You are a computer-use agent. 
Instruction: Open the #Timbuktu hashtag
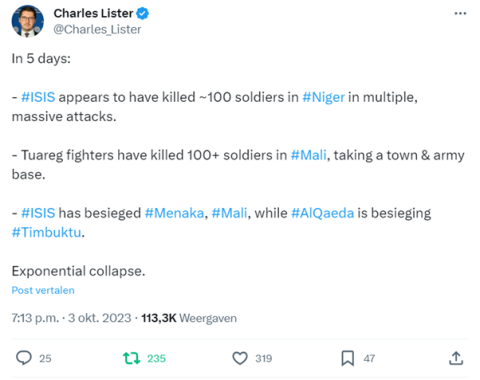tap(46, 233)
